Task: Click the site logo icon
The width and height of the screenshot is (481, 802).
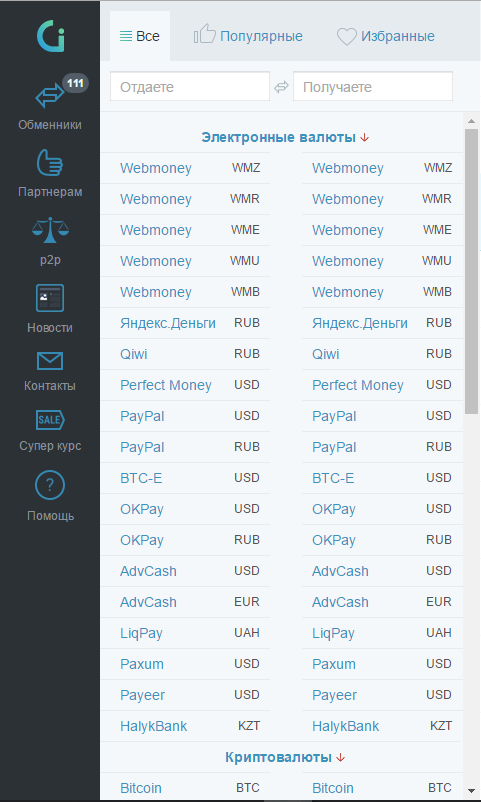Action: point(51,36)
